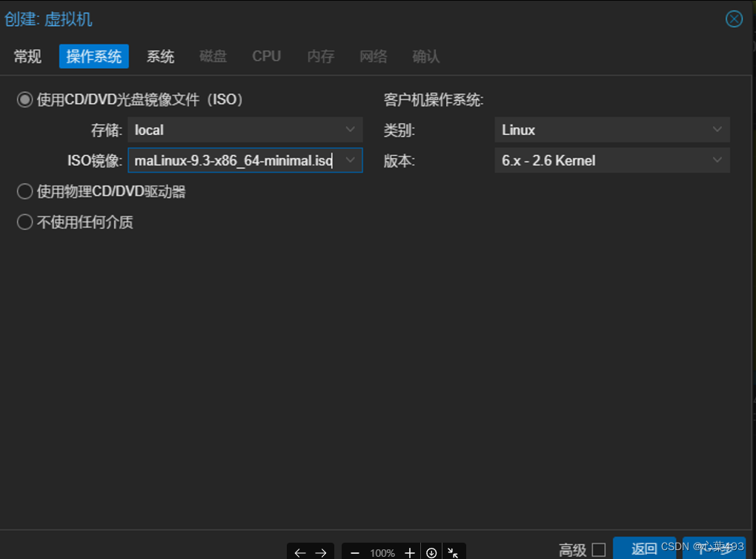This screenshot has height=559, width=756.
Task: Zoom out using the minus icon
Action: click(355, 553)
